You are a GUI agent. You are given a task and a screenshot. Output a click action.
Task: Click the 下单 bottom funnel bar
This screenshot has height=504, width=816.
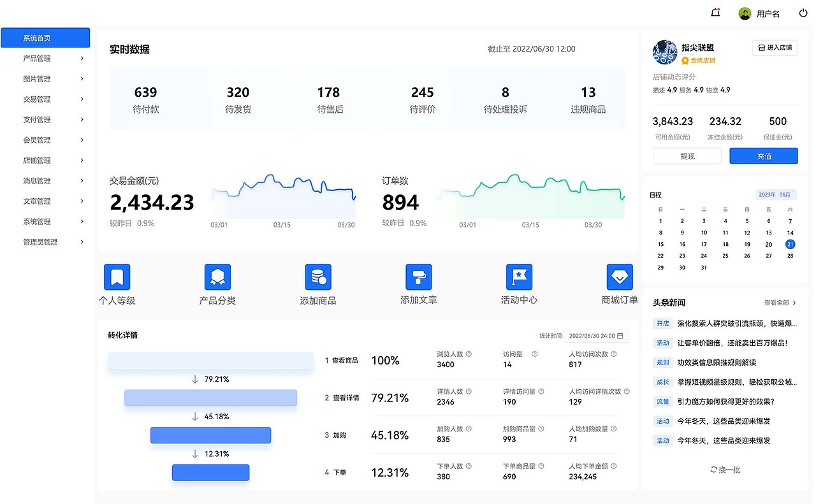pos(210,472)
